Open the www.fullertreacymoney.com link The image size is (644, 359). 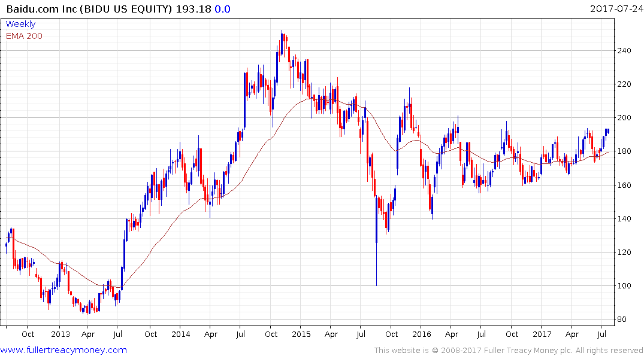point(64,350)
